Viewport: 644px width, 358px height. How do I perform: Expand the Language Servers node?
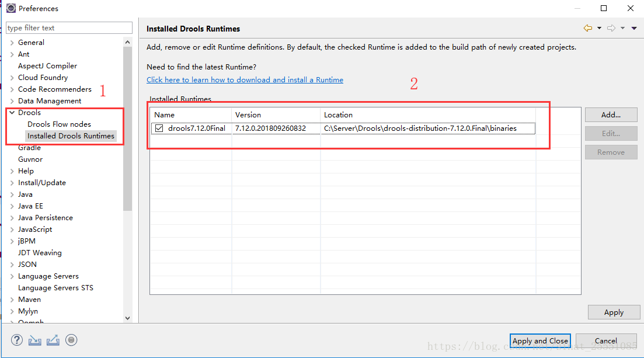pos(12,276)
